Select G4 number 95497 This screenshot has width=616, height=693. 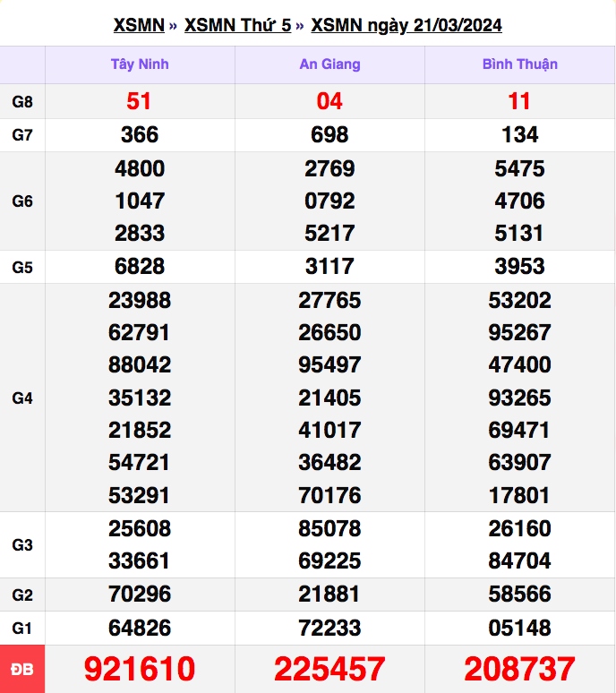329,364
